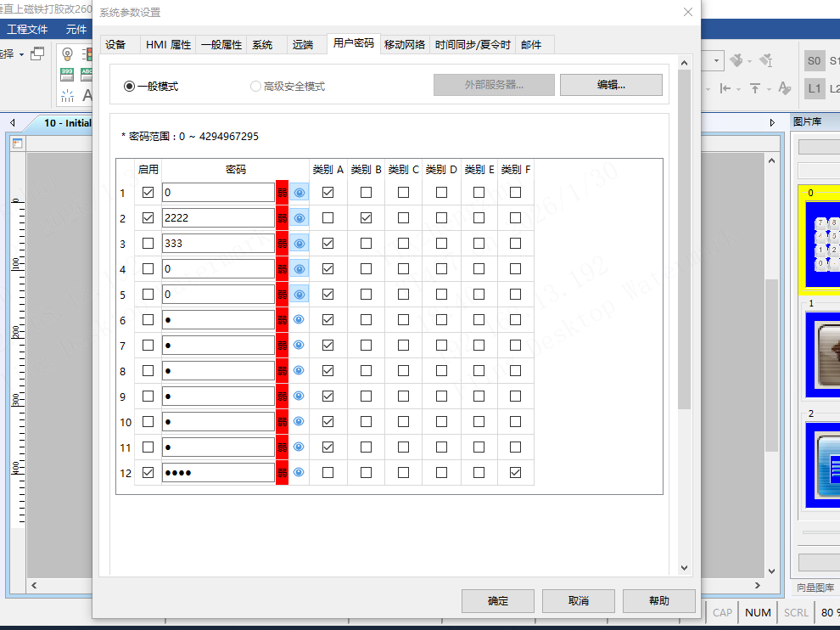Screen dimensions: 840x630
Task: Click the password field in row 2
Action: tap(218, 218)
